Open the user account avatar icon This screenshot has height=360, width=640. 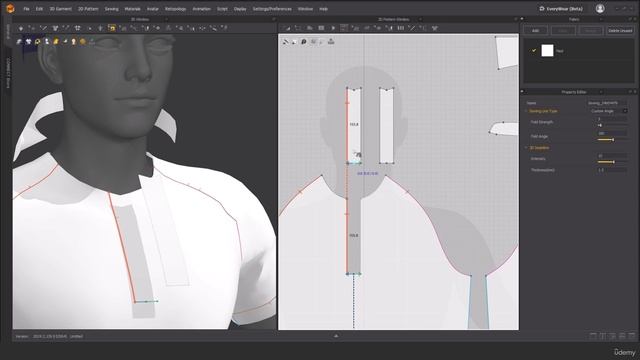point(600,9)
